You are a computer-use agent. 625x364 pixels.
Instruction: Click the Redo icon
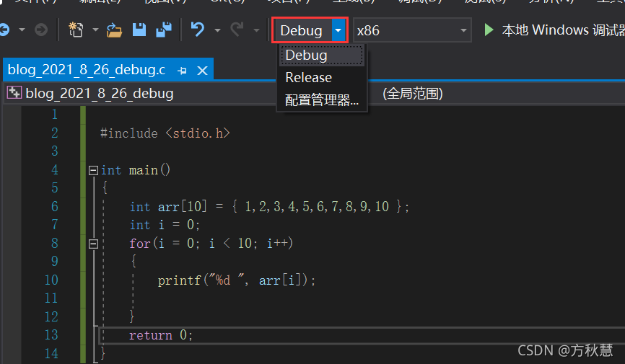[237, 30]
